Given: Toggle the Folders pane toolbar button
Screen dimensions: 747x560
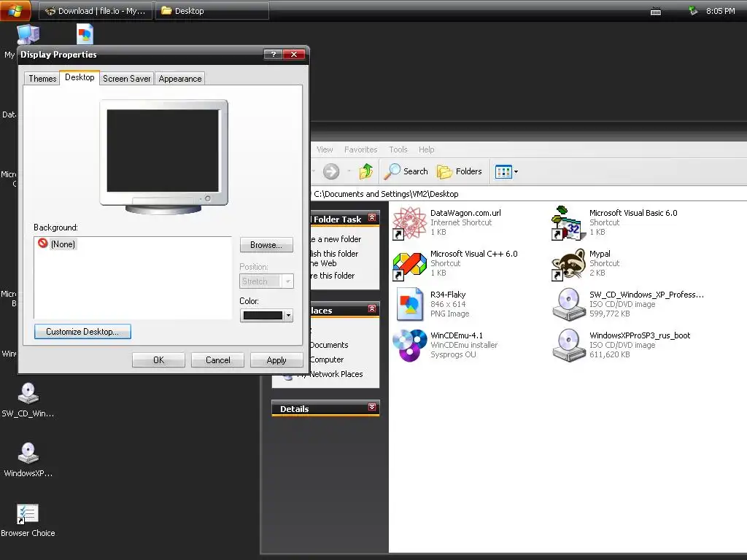Looking at the screenshot, I should (460, 171).
